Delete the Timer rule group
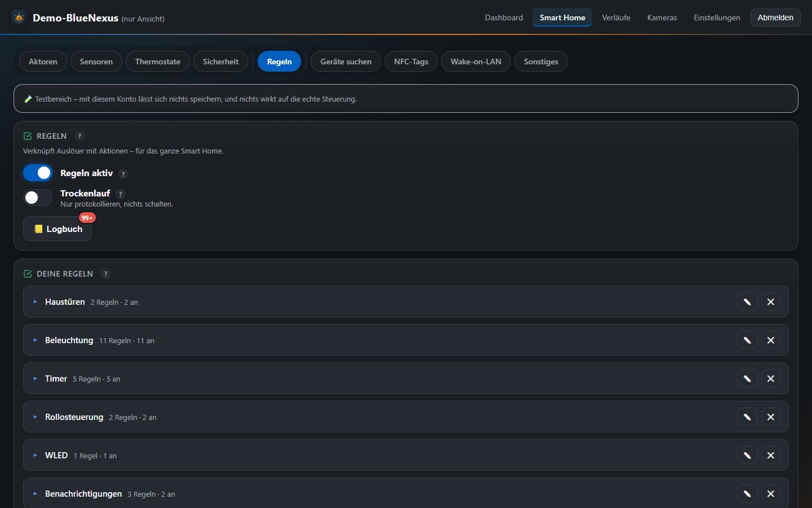 point(771,379)
